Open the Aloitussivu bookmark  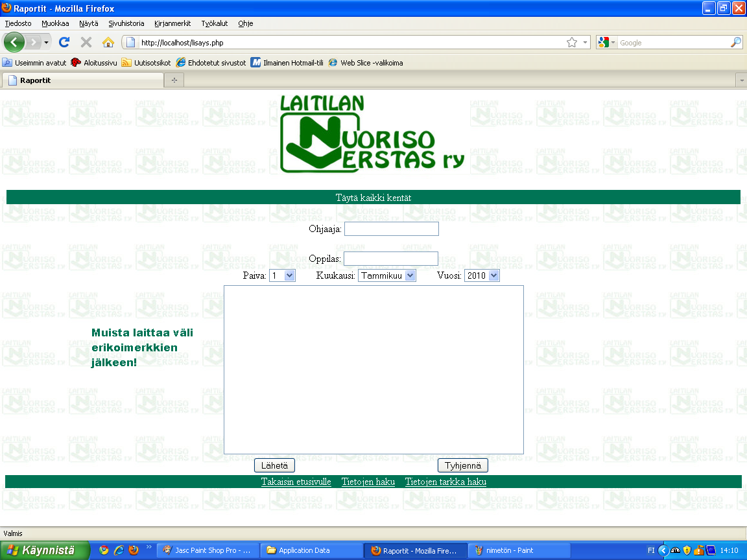tap(94, 63)
